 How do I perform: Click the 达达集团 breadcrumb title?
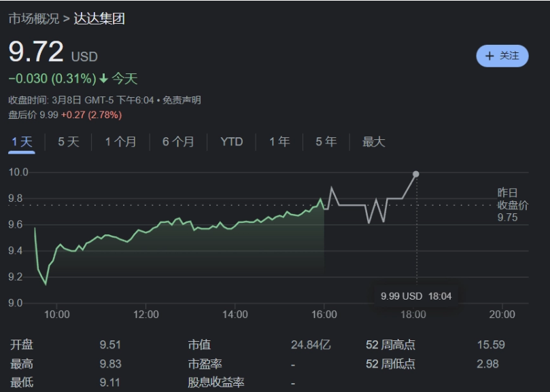[x=99, y=18]
